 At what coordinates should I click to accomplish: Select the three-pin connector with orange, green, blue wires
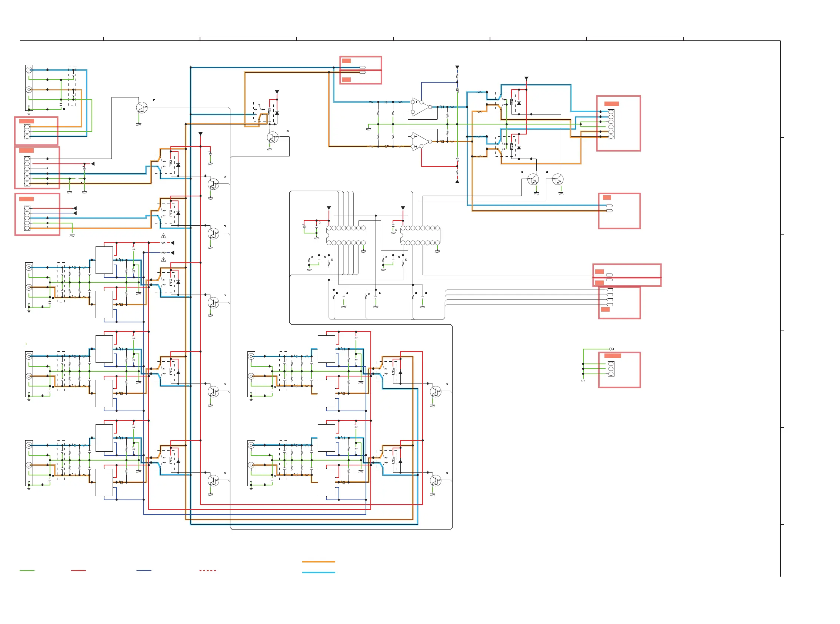click(x=27, y=132)
